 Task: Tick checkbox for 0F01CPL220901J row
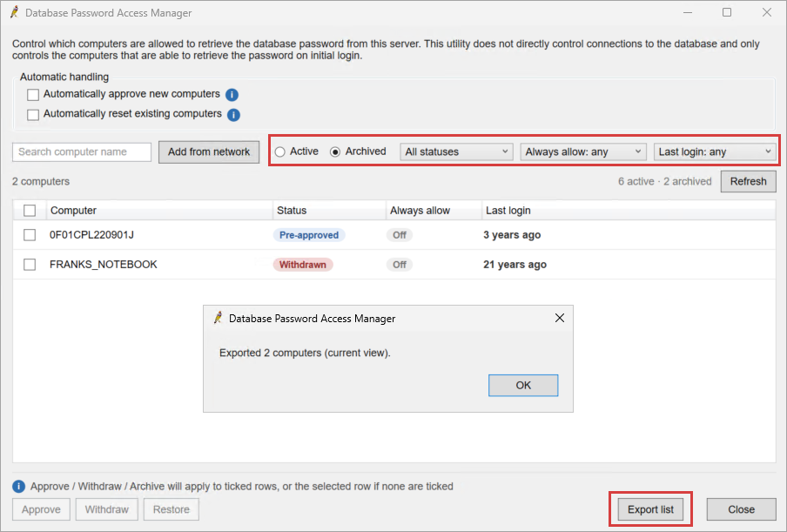[x=30, y=235]
